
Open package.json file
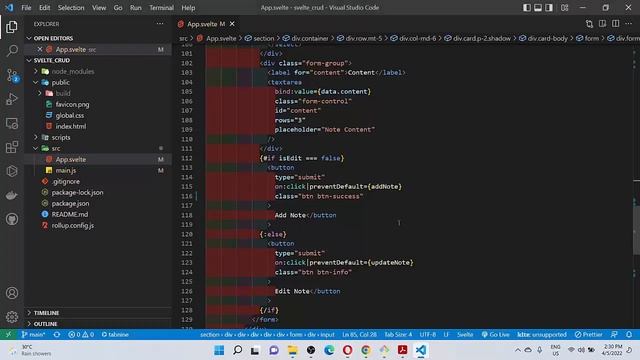tap(70, 203)
